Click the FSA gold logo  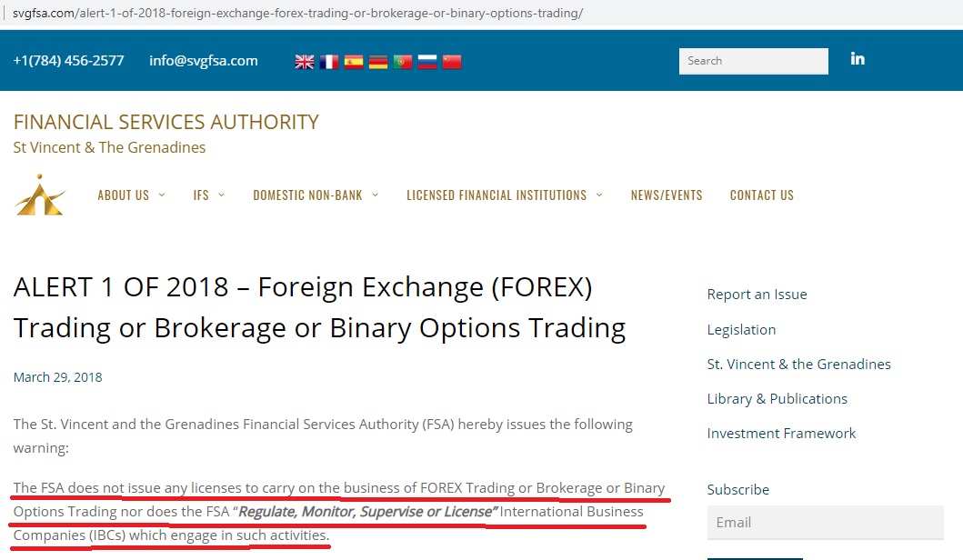click(40, 195)
